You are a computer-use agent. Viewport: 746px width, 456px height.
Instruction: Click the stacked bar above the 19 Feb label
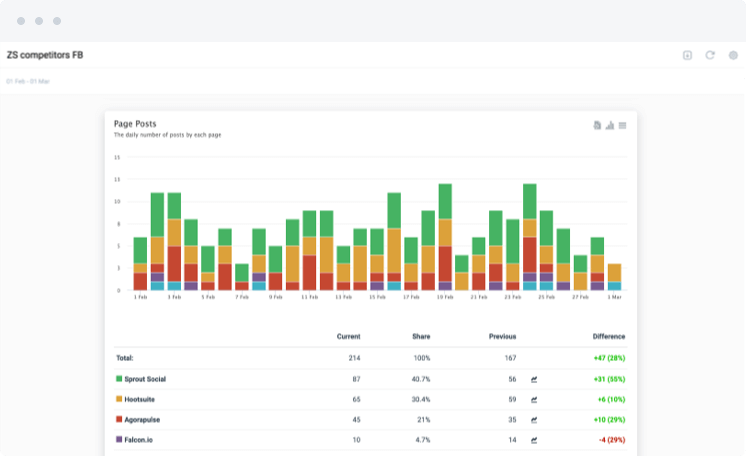pyautogui.click(x=445, y=237)
